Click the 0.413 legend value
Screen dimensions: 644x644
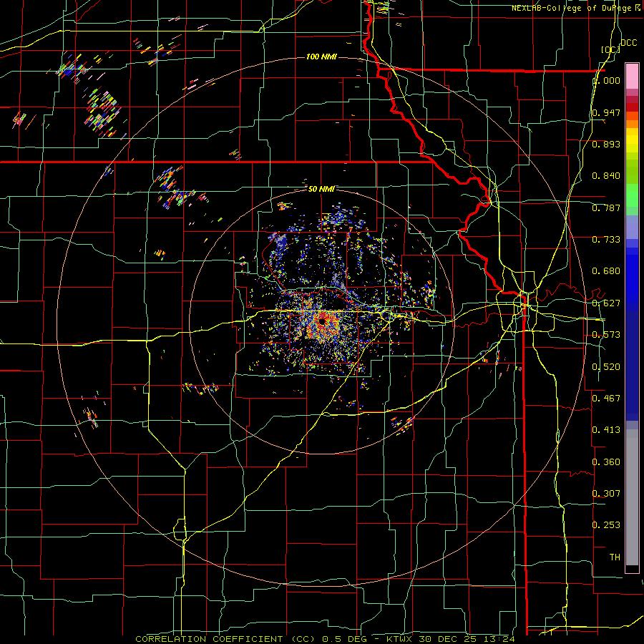coord(606,430)
